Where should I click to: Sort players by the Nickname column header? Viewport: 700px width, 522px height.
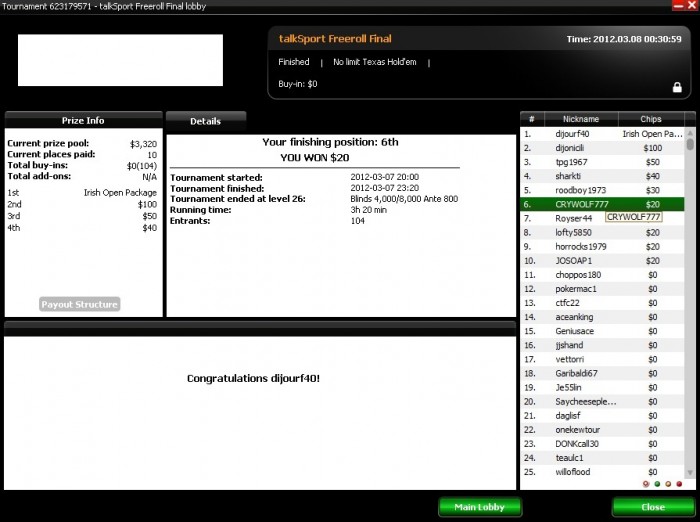pos(581,119)
